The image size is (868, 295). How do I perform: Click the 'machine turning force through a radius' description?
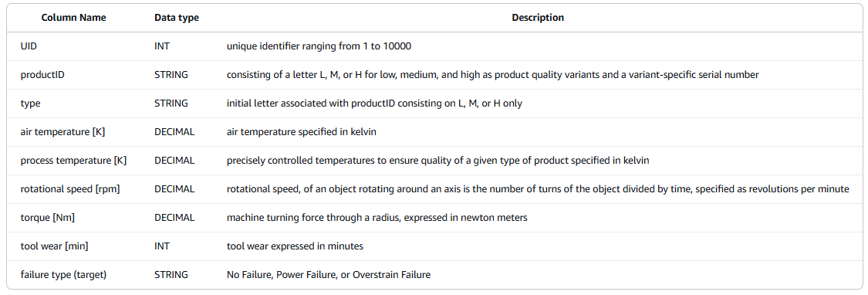[x=314, y=217]
